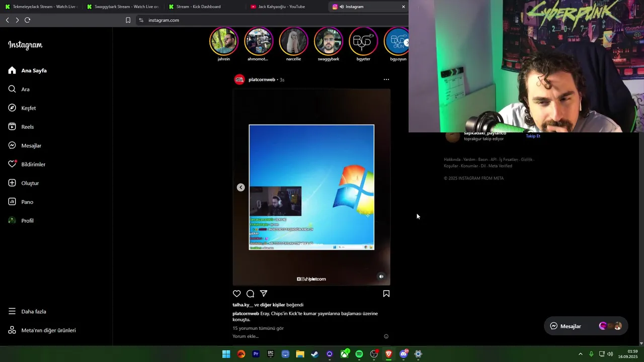Save the post with bookmark icon
The image size is (644, 362).
tap(386, 294)
